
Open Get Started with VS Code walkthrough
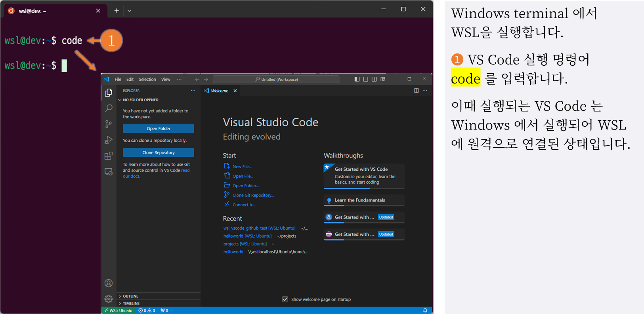tap(364, 176)
